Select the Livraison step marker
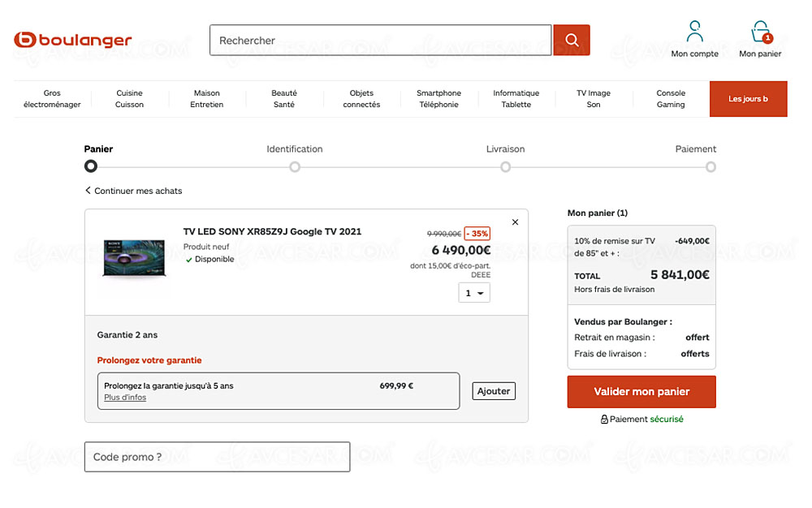The height and width of the screenshot is (508, 812). coord(505,166)
